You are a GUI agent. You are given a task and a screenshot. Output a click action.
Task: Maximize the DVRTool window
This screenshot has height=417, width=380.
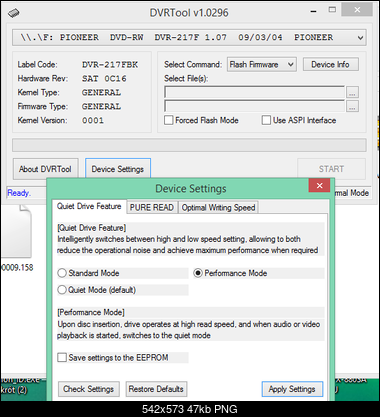pyautogui.click(x=332, y=10)
